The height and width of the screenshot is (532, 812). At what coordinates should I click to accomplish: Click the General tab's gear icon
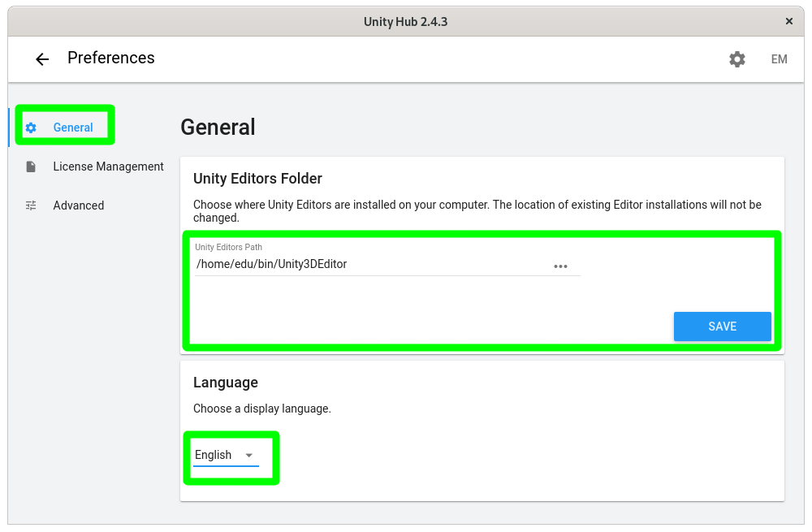31,128
